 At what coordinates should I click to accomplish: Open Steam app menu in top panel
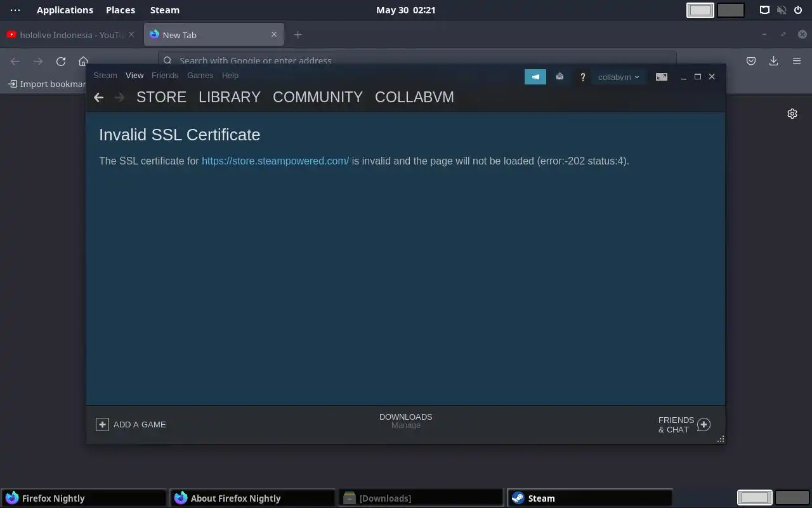pos(165,10)
